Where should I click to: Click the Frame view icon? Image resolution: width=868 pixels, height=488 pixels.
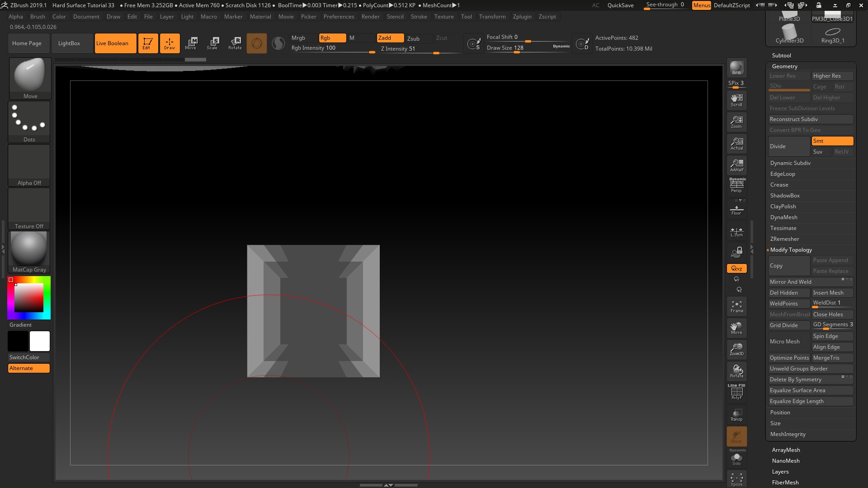(x=736, y=306)
